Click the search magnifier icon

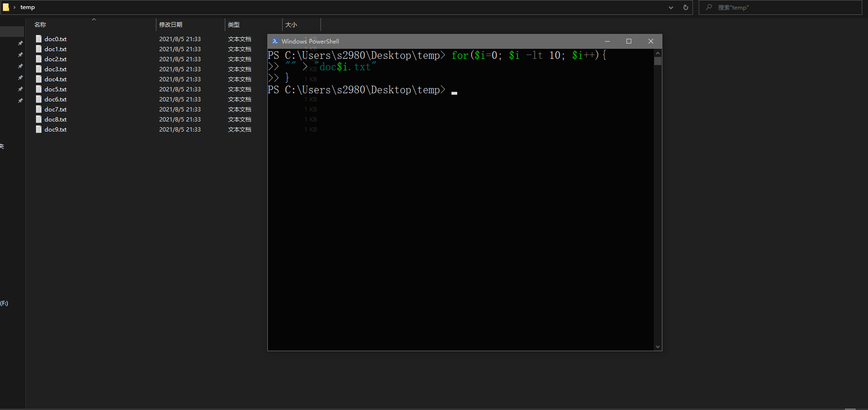pos(709,7)
